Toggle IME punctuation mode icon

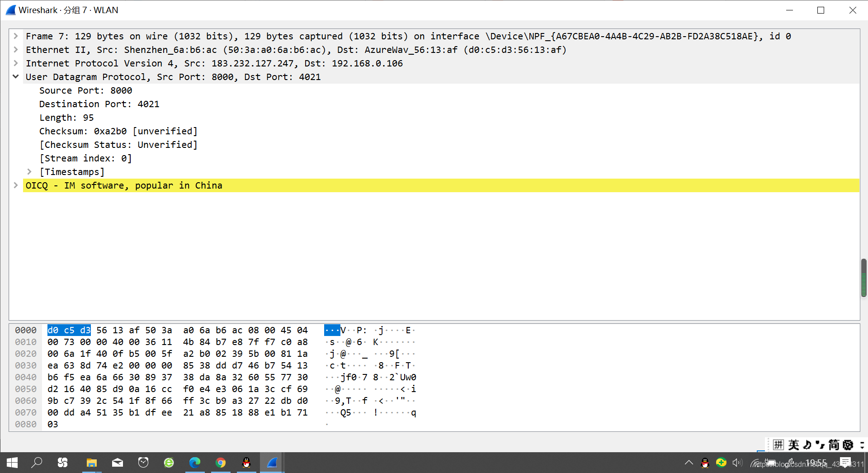click(x=820, y=445)
